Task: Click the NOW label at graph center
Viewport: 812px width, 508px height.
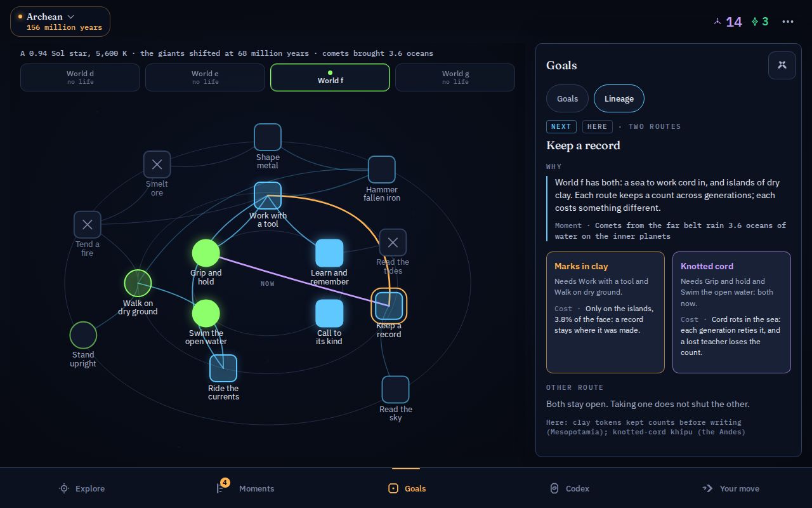Action: (x=268, y=283)
